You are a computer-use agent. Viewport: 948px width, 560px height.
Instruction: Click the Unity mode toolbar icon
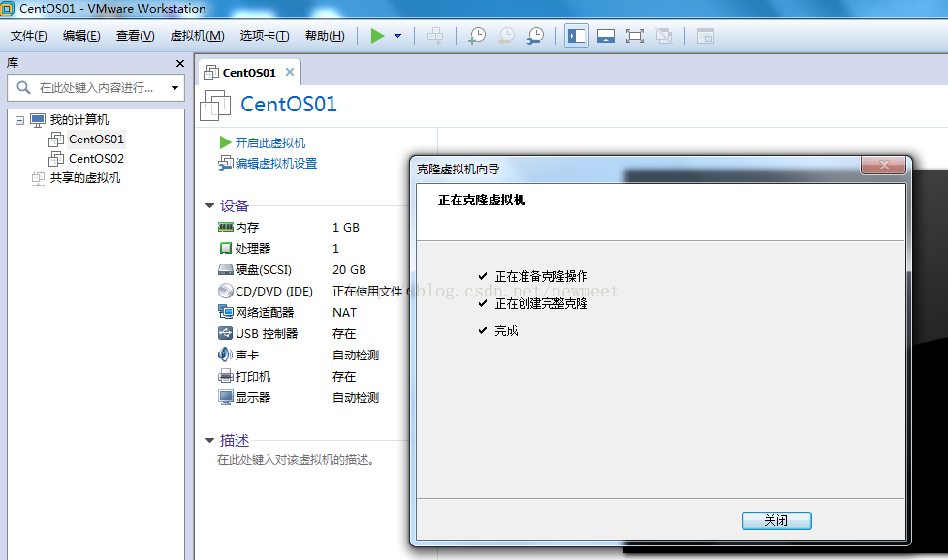(664, 36)
